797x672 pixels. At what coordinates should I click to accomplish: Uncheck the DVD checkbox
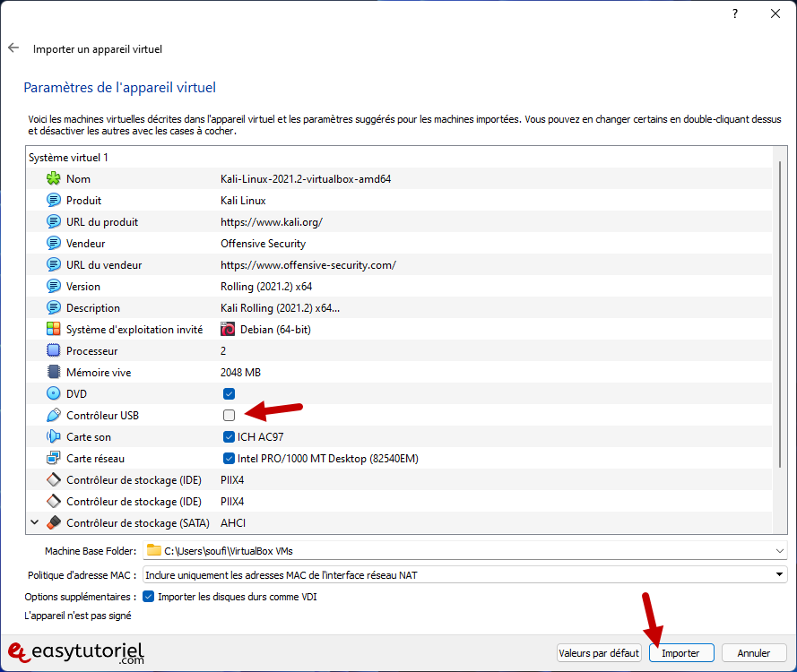click(229, 393)
